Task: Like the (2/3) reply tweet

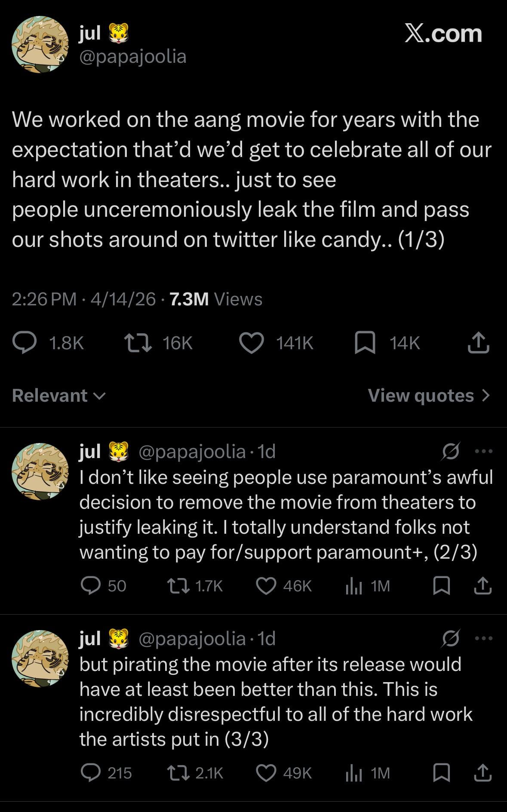Action: [266, 586]
